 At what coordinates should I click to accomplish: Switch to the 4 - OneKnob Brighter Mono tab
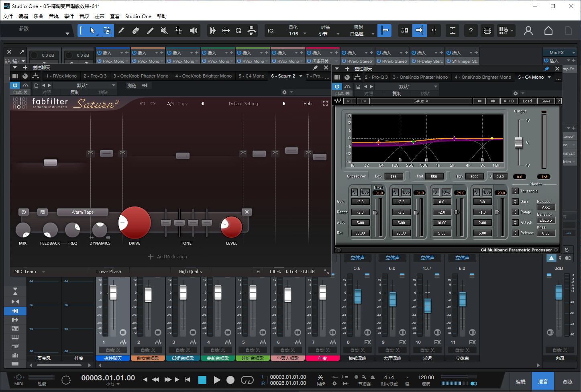pyautogui.click(x=204, y=76)
